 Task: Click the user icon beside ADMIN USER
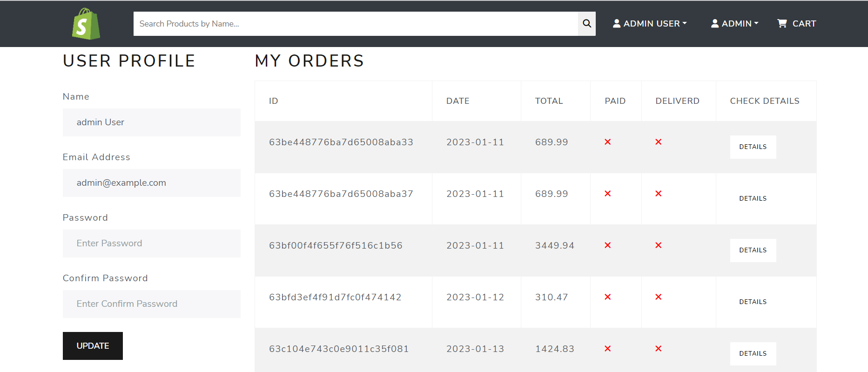tap(617, 23)
